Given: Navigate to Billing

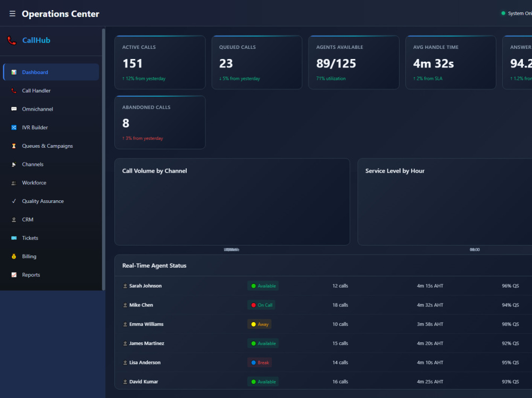Looking at the screenshot, I should point(51,256).
